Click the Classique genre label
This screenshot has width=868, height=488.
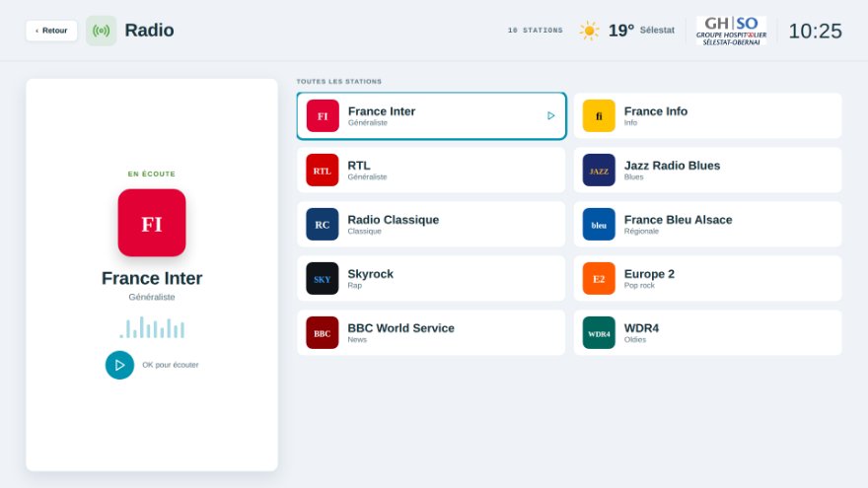pyautogui.click(x=364, y=232)
